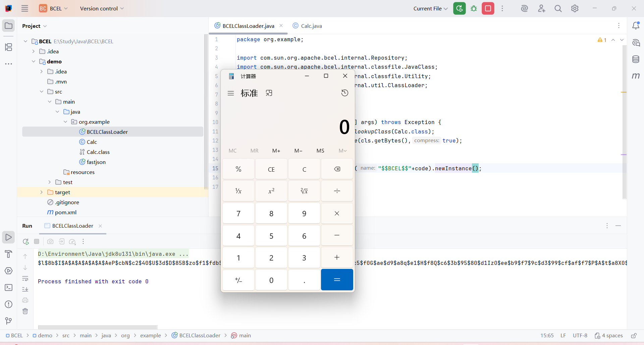The height and width of the screenshot is (345, 644).
Task: Open the Current File run configuration dropdown
Action: tap(430, 8)
